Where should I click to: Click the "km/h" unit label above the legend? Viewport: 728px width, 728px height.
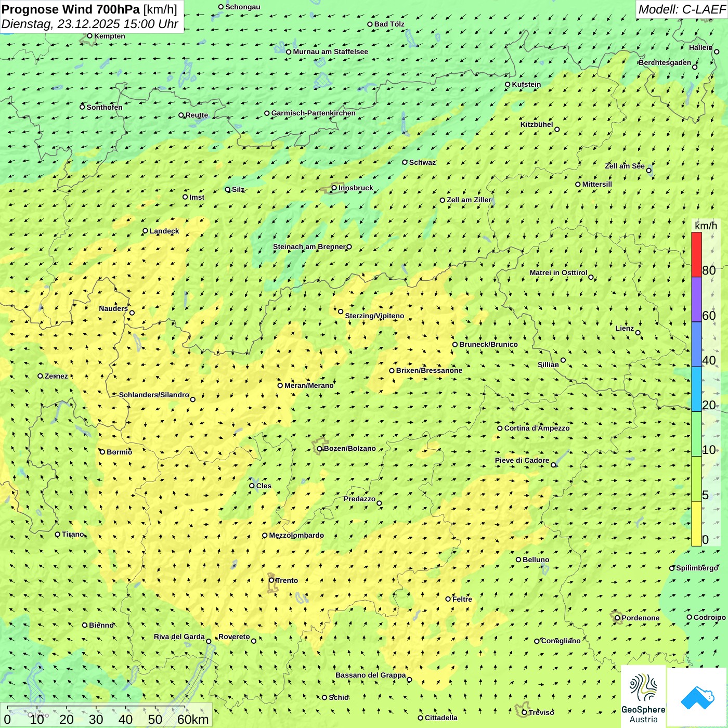click(x=706, y=226)
